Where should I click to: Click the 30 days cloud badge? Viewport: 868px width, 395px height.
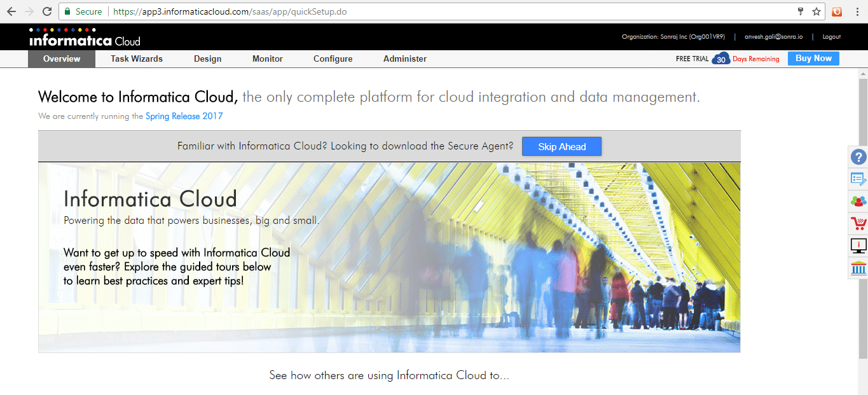click(720, 59)
